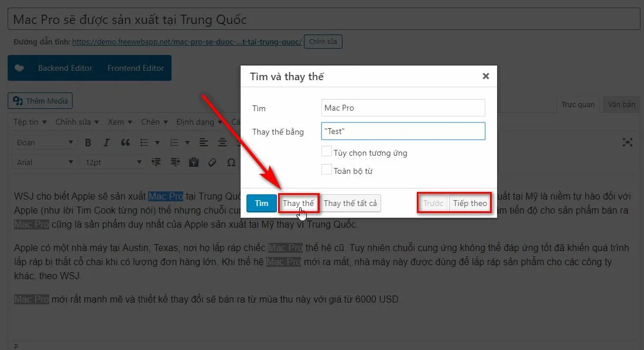Screen dimensions: 644x350
Task: Click paragraph starting 'Apple có một nhà máy'
Action: click(x=321, y=262)
